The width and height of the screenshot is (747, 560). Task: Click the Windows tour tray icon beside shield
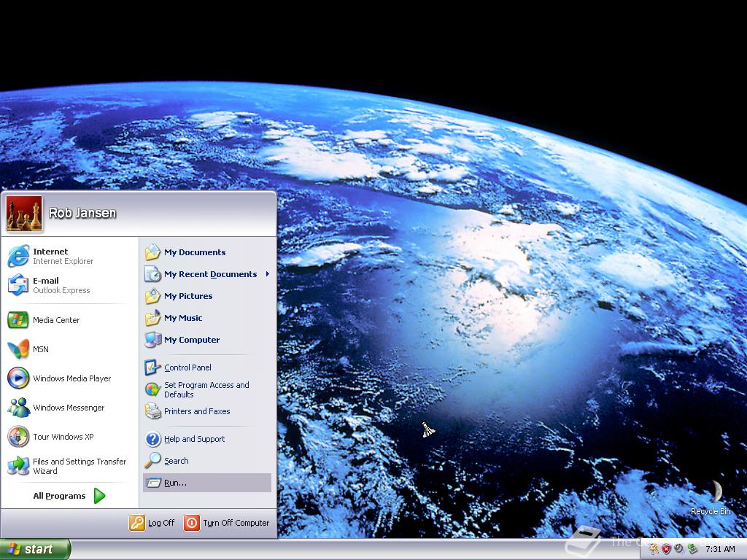coord(654,550)
